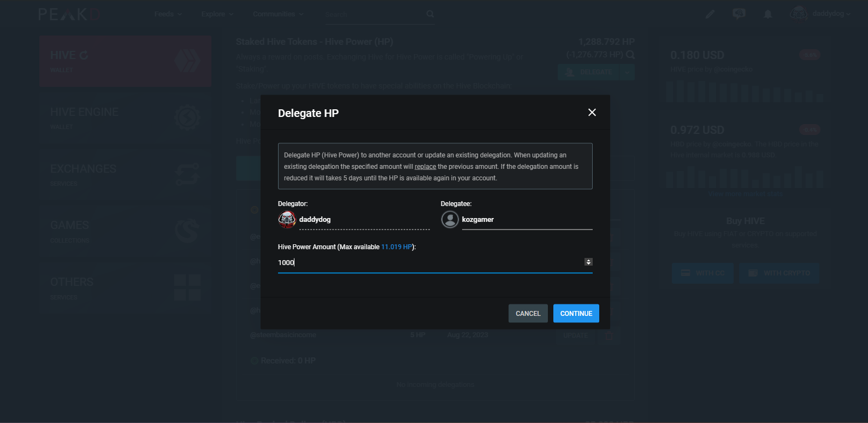
Task: Click the 0.180 USD HIVE price
Action: (697, 55)
